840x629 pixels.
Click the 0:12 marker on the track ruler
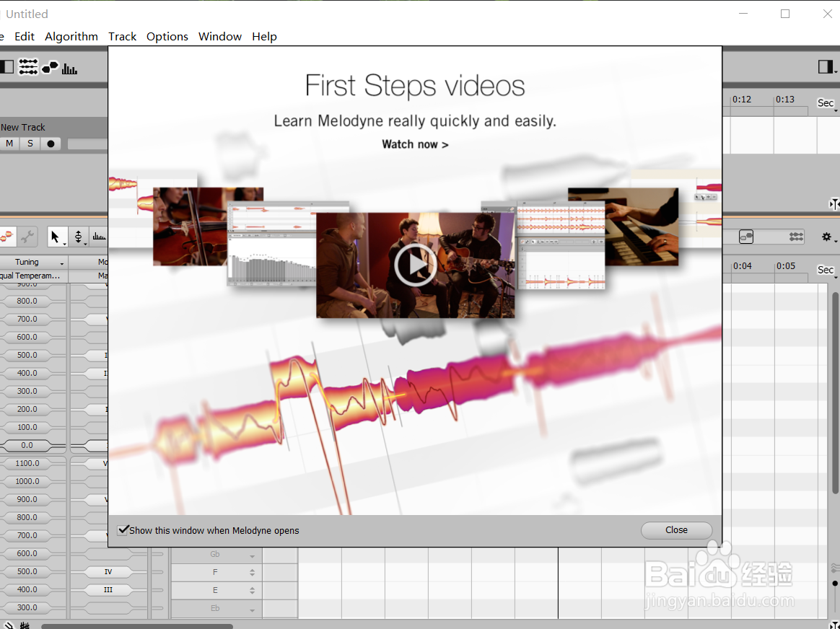tap(741, 100)
